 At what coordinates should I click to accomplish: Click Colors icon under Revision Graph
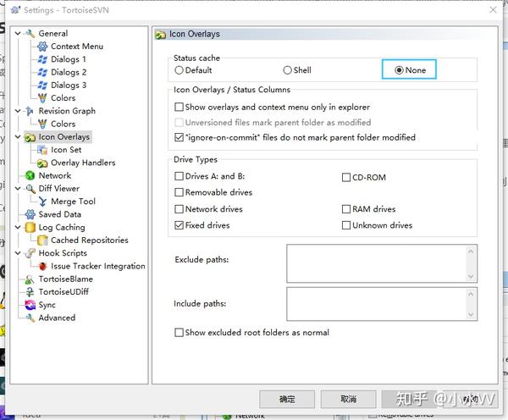(x=42, y=124)
